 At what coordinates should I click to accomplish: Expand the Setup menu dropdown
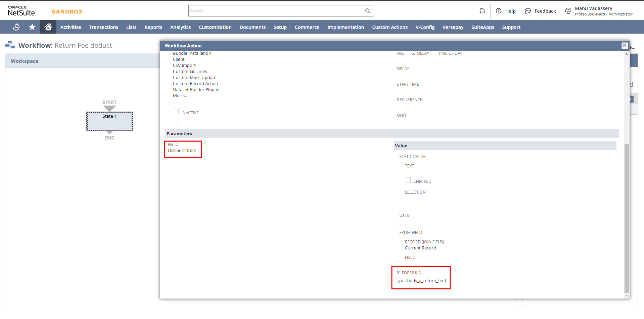point(280,27)
